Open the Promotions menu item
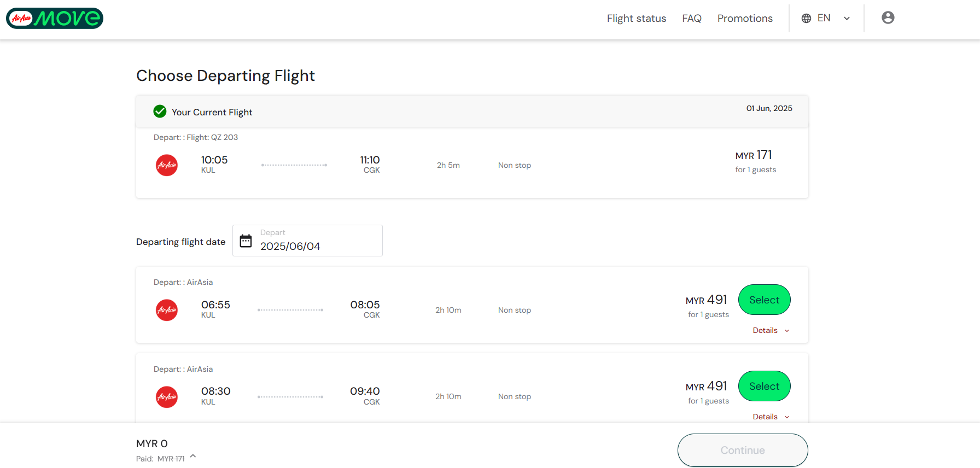The width and height of the screenshot is (980, 468). pyautogui.click(x=745, y=19)
